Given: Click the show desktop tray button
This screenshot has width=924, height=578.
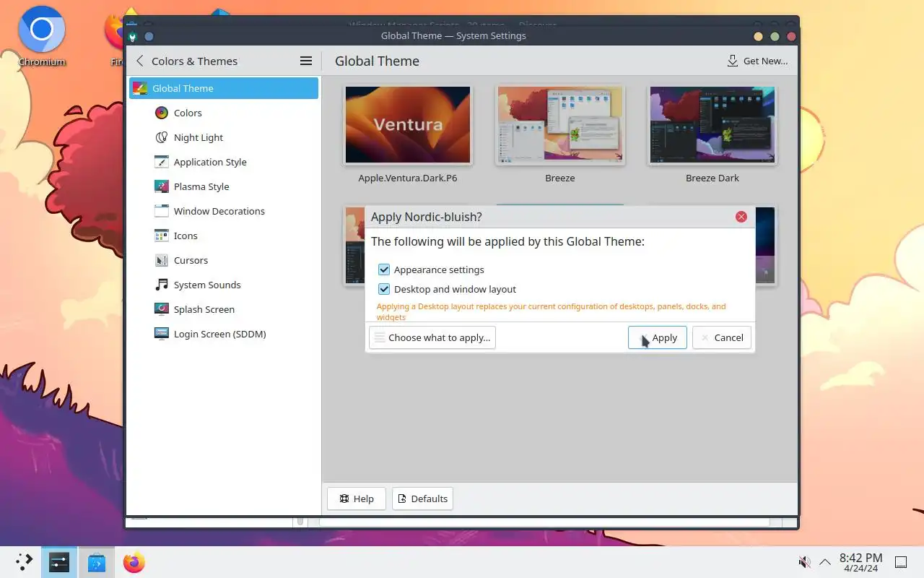Looking at the screenshot, I should (901, 562).
